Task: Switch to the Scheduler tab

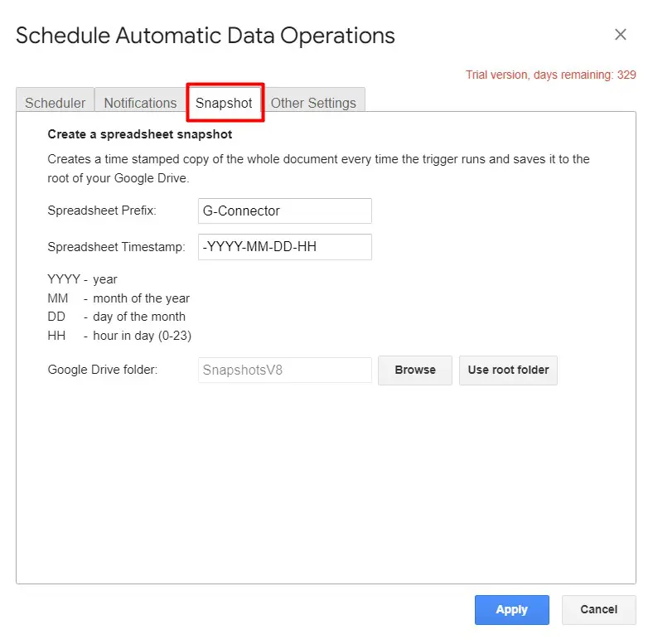Action: pyautogui.click(x=55, y=103)
